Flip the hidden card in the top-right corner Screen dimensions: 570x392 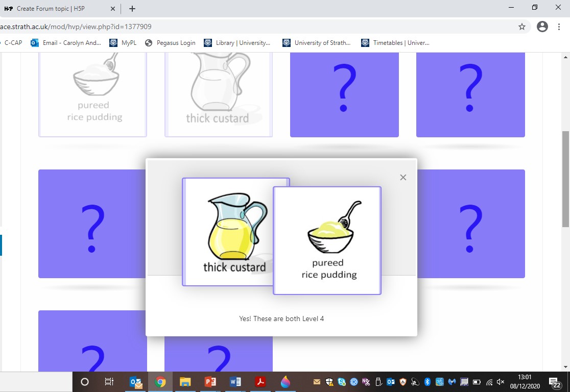click(x=470, y=94)
